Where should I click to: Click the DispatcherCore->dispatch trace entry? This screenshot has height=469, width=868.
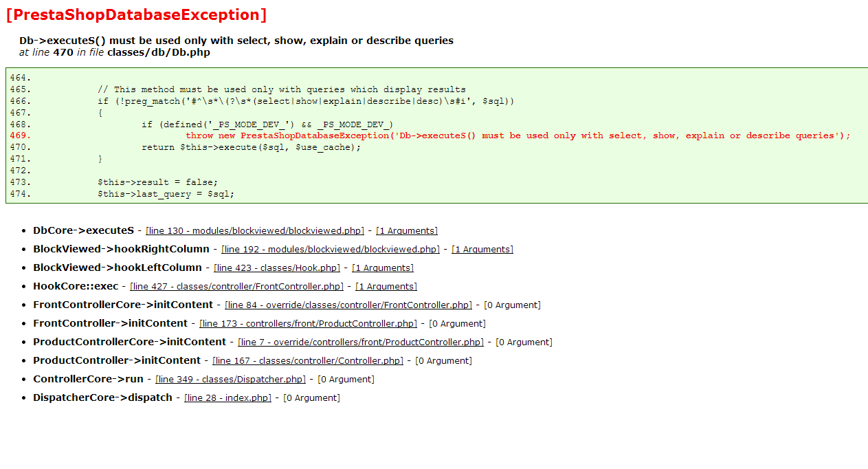click(103, 397)
